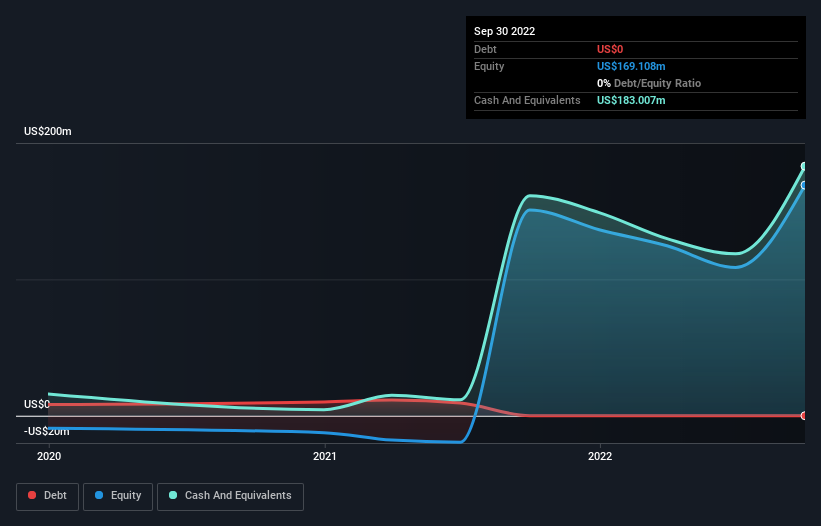Click the 2020 x-axis label

49,456
